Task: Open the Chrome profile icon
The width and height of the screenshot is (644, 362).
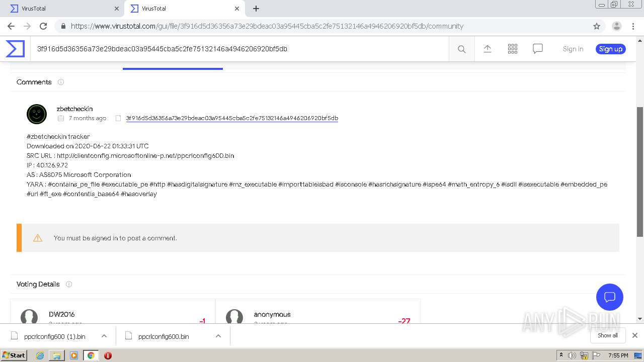Action: [x=616, y=26]
